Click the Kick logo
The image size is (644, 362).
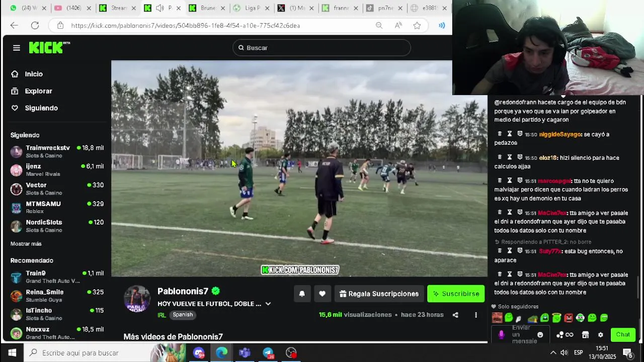[49, 47]
